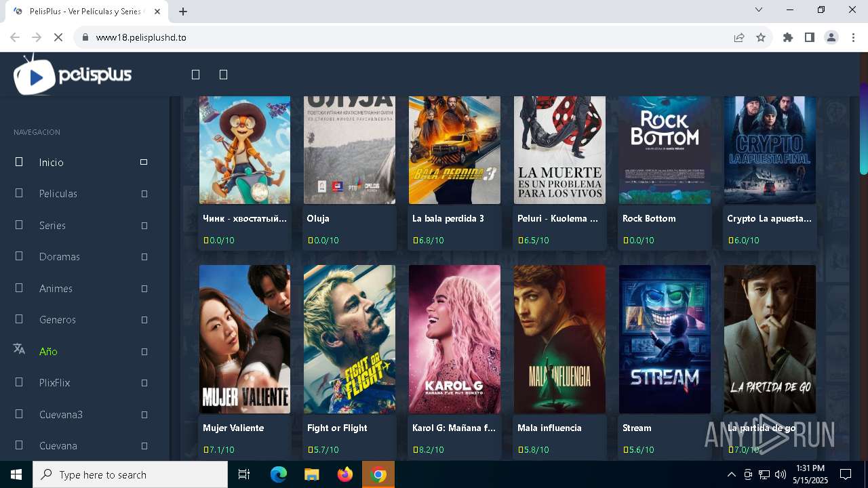Viewport: 868px width, 488px height.
Task: Expand the Inicio submenu arrow
Action: 144,162
